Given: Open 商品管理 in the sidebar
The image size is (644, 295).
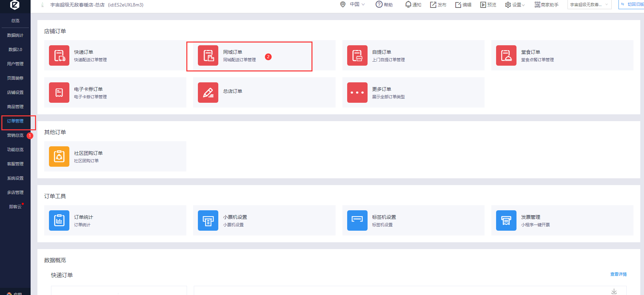Looking at the screenshot, I should pyautogui.click(x=15, y=107).
